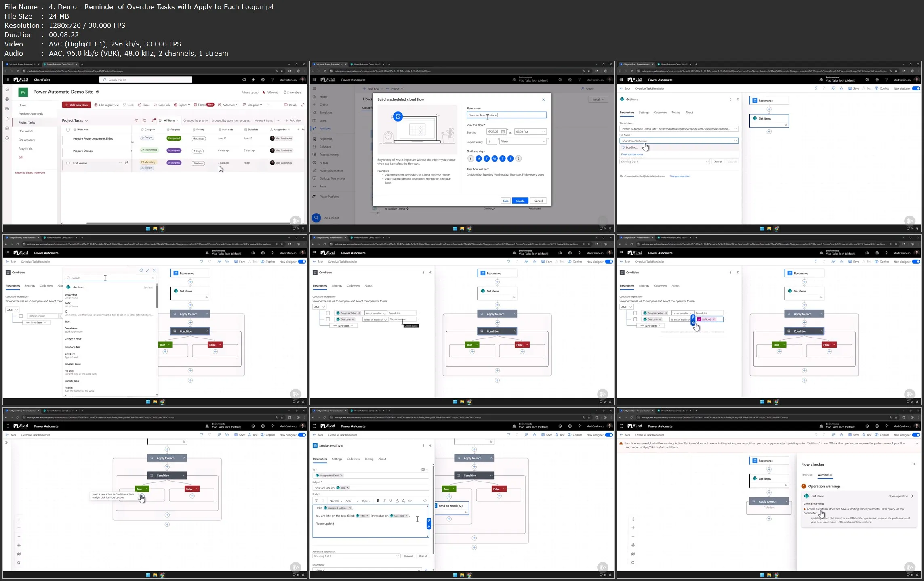
Task: Switch to Grouped by priority view
Action: click(x=196, y=120)
